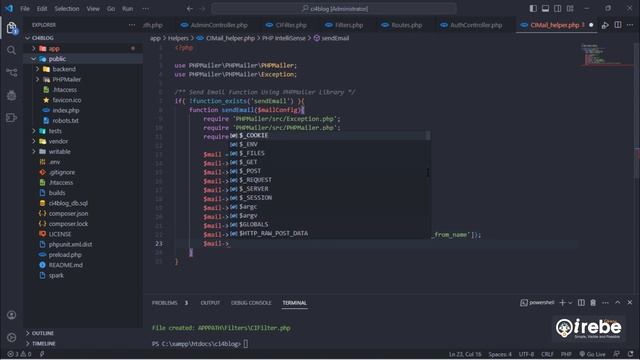Open the Search view in activity bar

coord(11,50)
